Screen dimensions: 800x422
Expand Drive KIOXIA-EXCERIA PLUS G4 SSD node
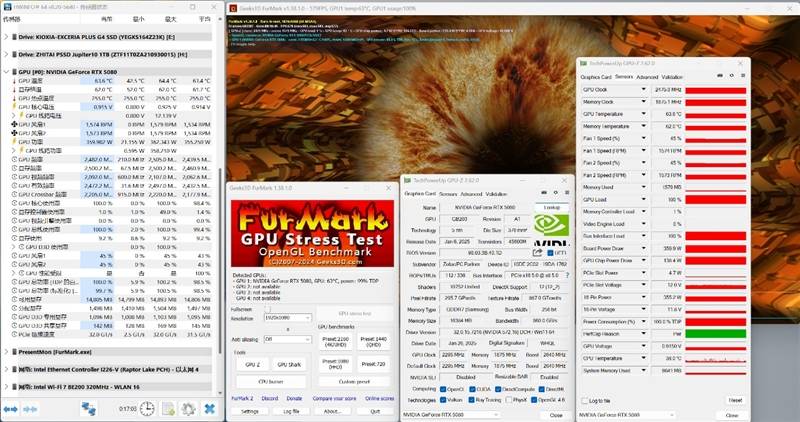6,37
